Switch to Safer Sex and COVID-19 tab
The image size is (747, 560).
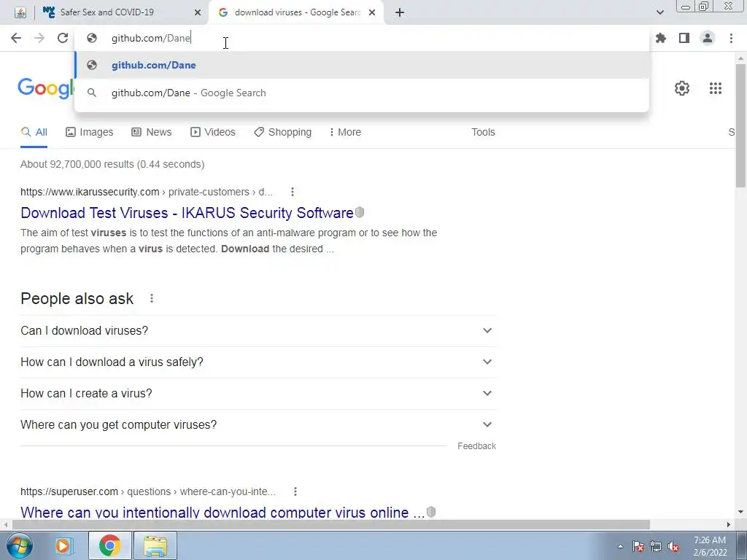122,12
